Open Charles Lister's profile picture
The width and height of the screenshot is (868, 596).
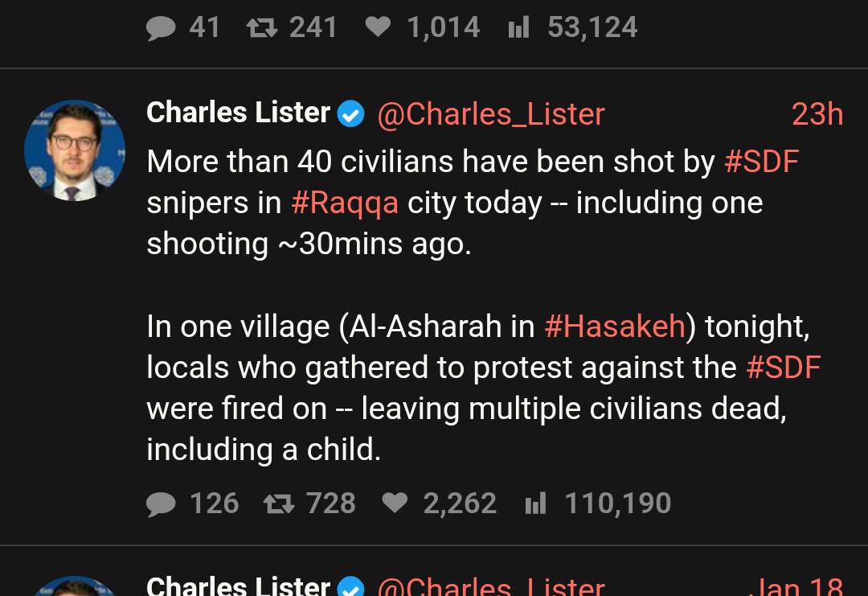[x=75, y=150]
